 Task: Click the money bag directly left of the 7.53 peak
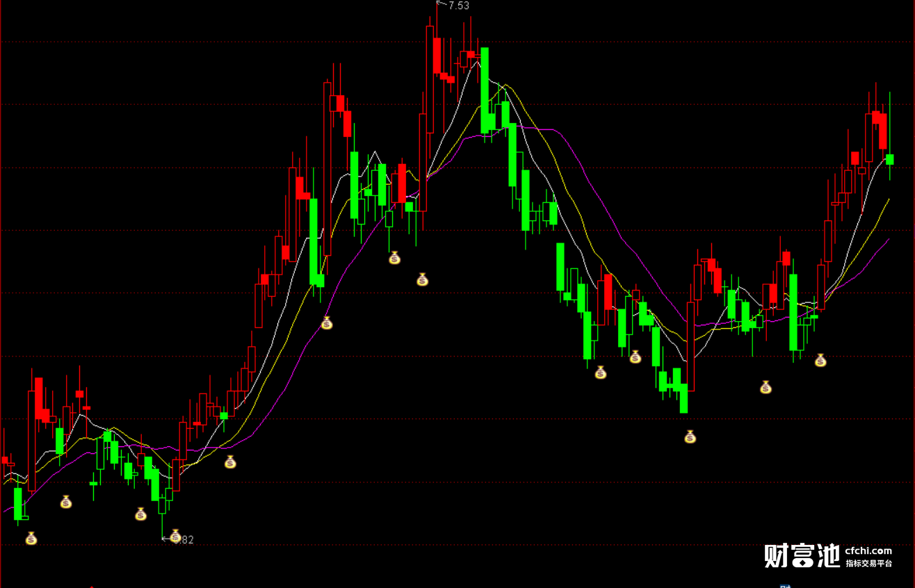tap(422, 279)
